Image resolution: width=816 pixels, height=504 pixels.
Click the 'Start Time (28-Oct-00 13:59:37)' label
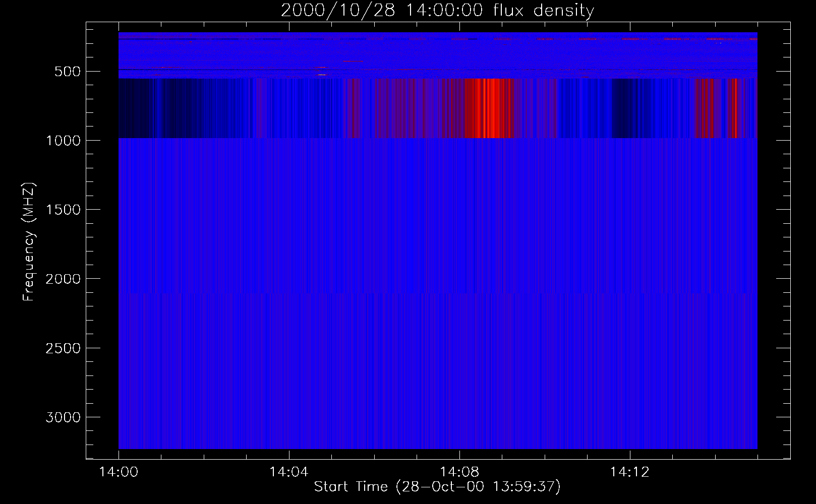(x=437, y=487)
